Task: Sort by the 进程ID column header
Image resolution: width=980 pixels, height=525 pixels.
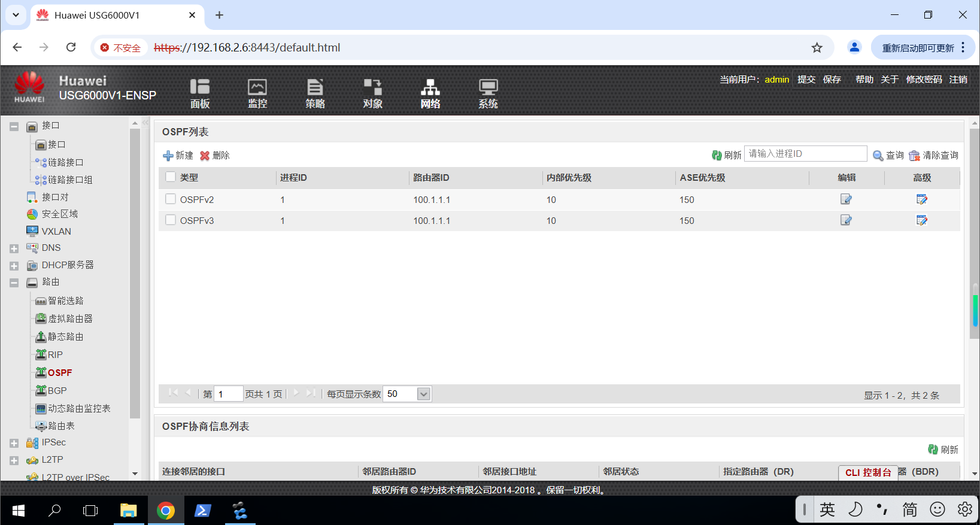Action: coord(293,178)
